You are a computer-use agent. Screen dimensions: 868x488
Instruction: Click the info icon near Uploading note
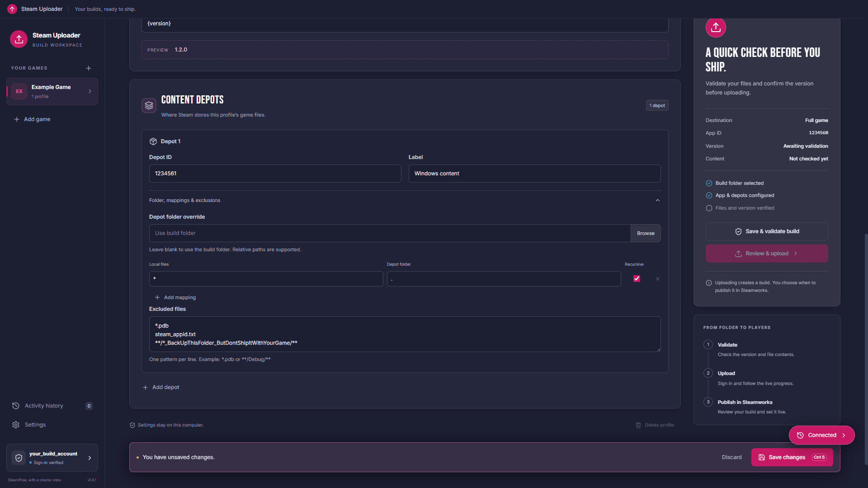tap(709, 283)
